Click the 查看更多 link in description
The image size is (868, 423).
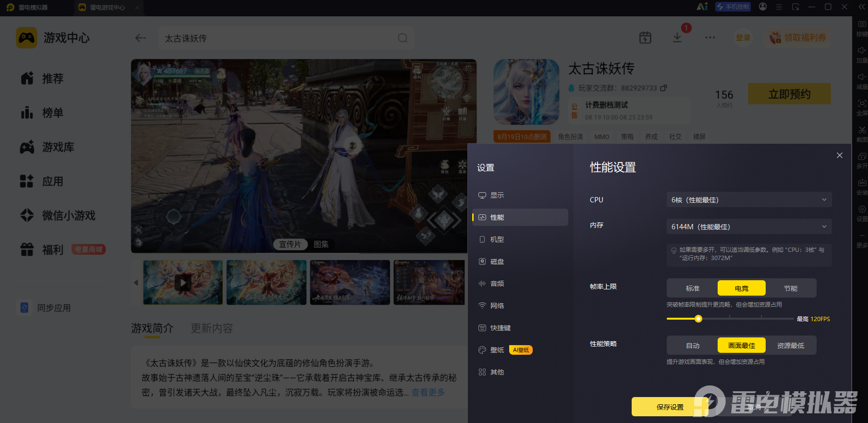[428, 393]
